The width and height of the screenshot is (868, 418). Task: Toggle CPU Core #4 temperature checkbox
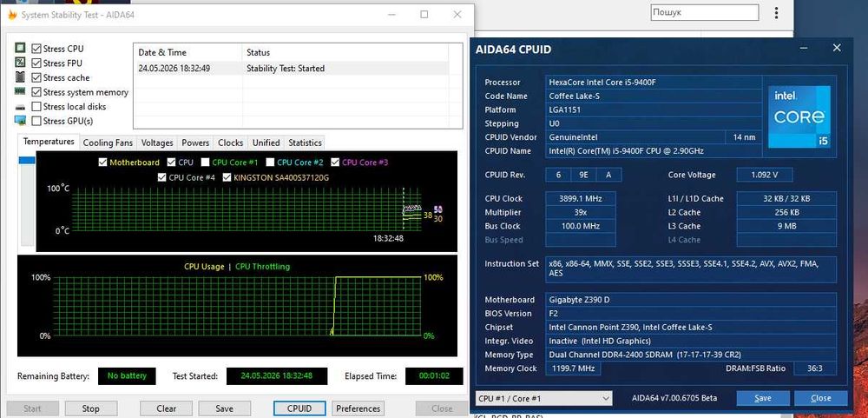(x=161, y=177)
